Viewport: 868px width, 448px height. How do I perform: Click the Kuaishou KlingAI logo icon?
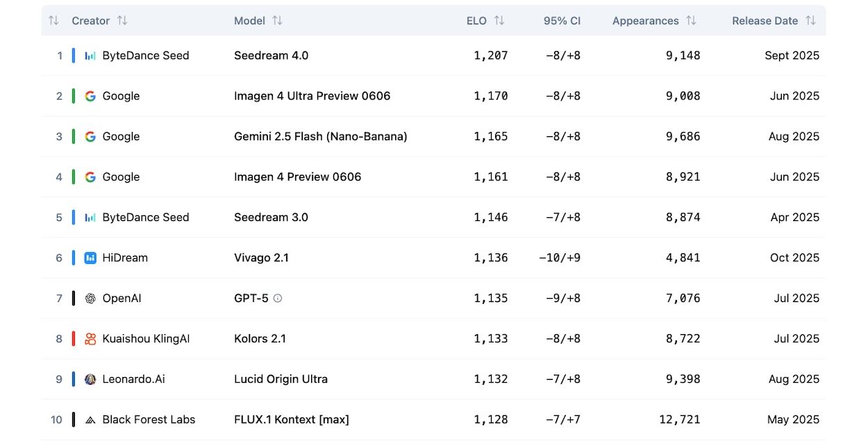pos(90,339)
